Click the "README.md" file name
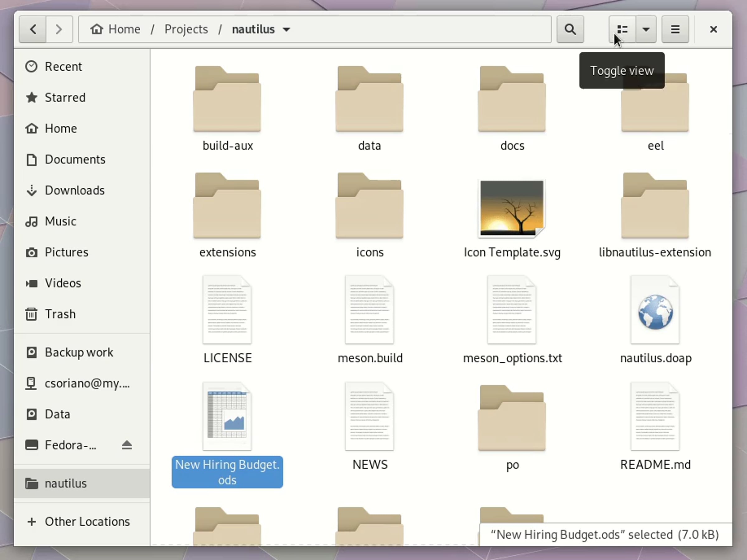The image size is (747, 560). pos(655,465)
